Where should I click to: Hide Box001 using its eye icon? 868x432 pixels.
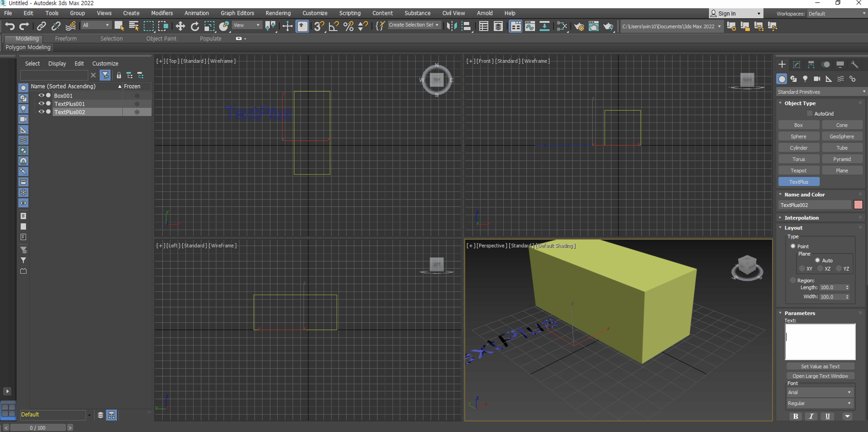[41, 95]
